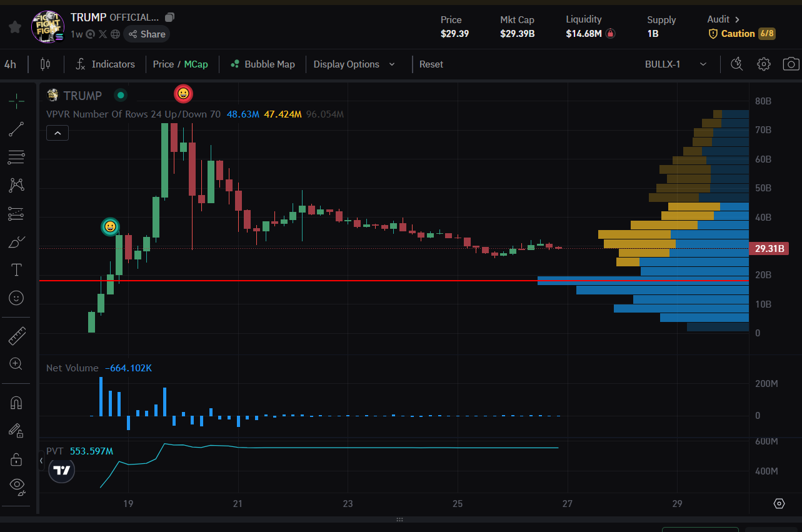Open the quick search lightning icon
The width and height of the screenshot is (802, 532).
click(x=736, y=64)
